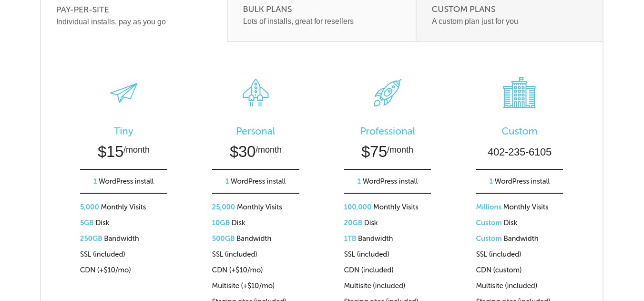Click the Personal plan title
Screen dimensions: 644x301
(x=256, y=131)
